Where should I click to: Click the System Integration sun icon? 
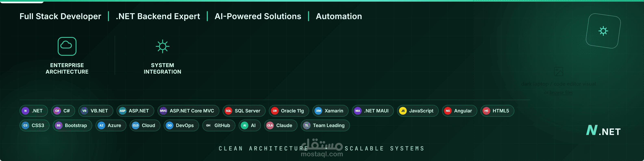click(x=162, y=46)
